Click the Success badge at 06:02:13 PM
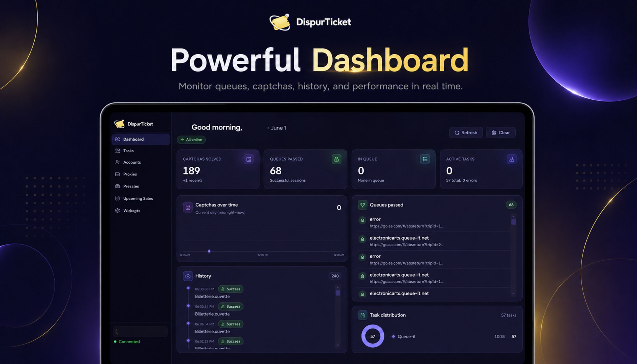 coord(231,341)
